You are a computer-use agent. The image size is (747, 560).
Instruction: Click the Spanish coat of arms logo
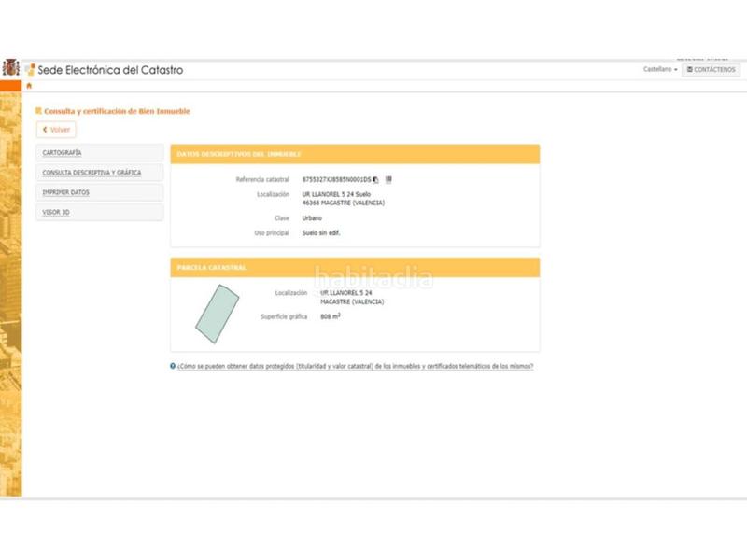[x=10, y=68]
